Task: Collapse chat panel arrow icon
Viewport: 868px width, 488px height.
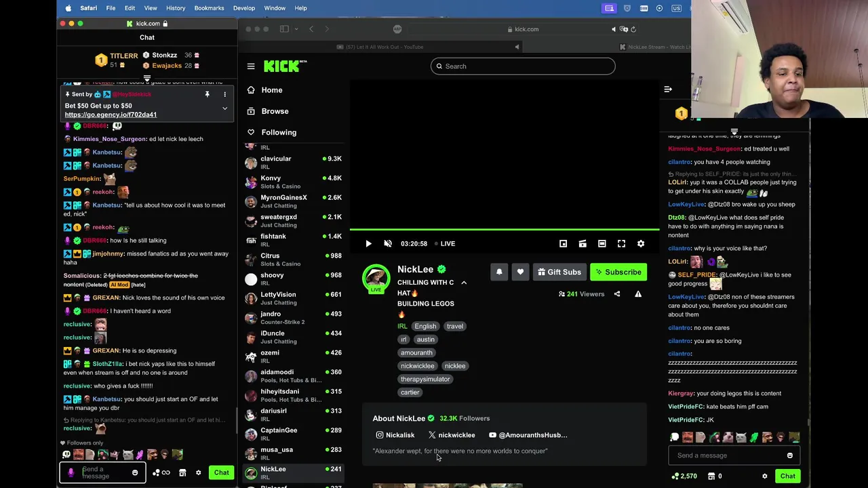Action: click(x=668, y=89)
